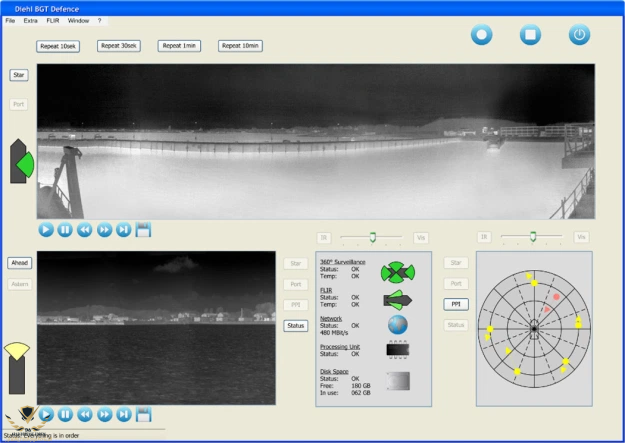Click the blue power button
The height and width of the screenshot is (443, 625).
579,35
